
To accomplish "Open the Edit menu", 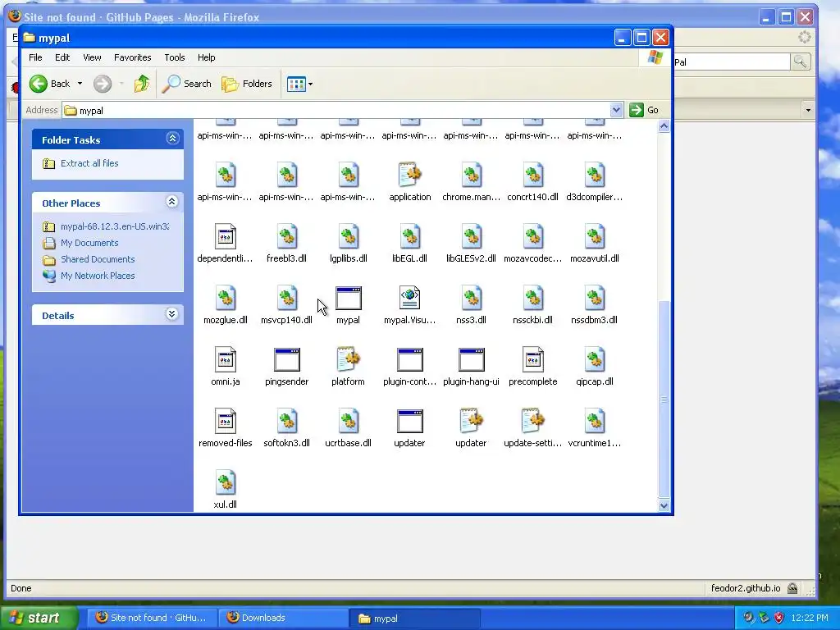I will (x=62, y=57).
